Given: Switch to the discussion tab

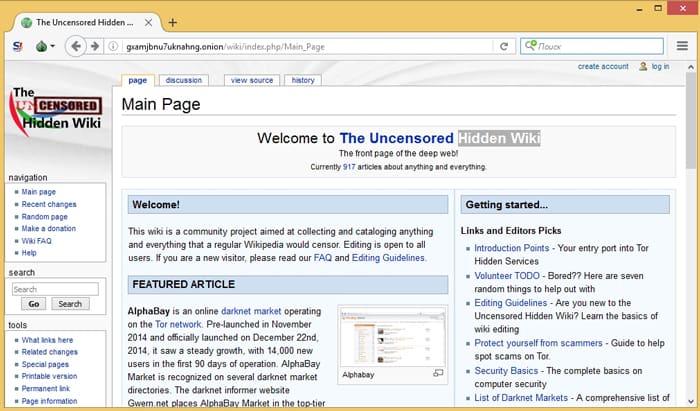Looking at the screenshot, I should tap(183, 80).
